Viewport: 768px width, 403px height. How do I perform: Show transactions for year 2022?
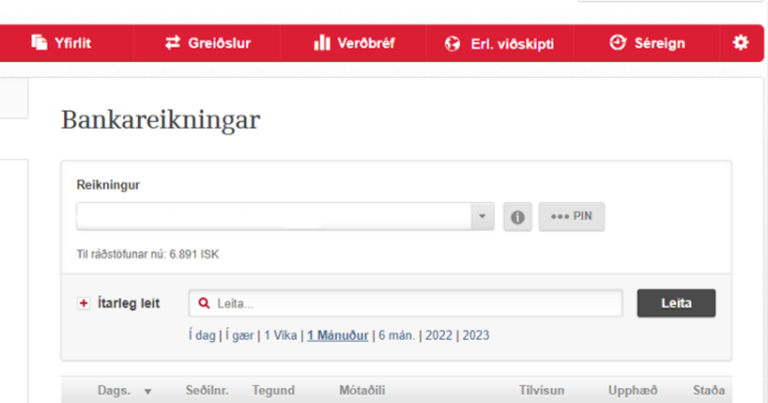point(439,335)
